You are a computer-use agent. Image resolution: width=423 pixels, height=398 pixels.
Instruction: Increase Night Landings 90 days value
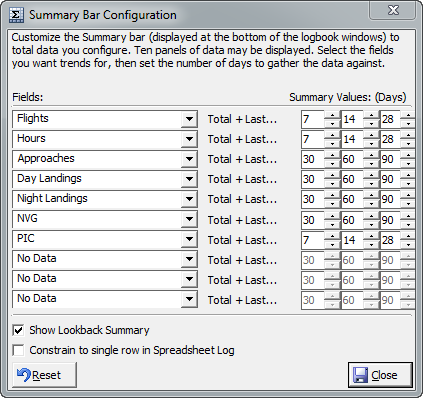click(x=408, y=195)
